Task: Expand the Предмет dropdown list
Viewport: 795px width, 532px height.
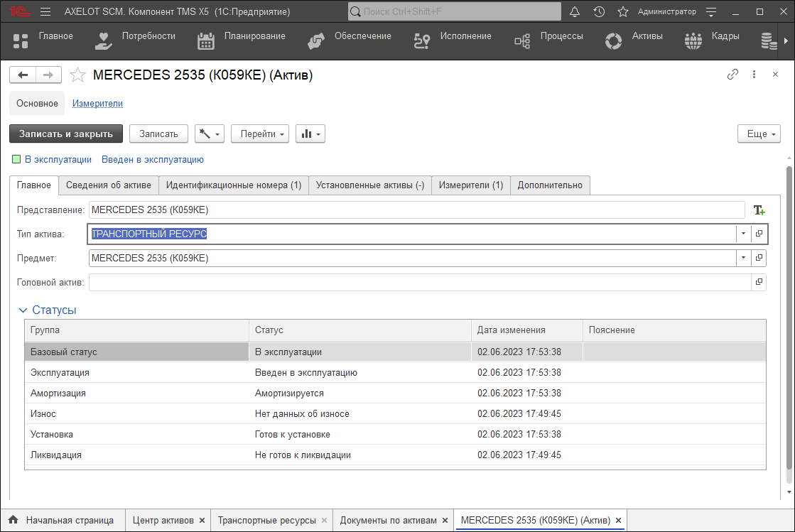Action: click(x=743, y=258)
